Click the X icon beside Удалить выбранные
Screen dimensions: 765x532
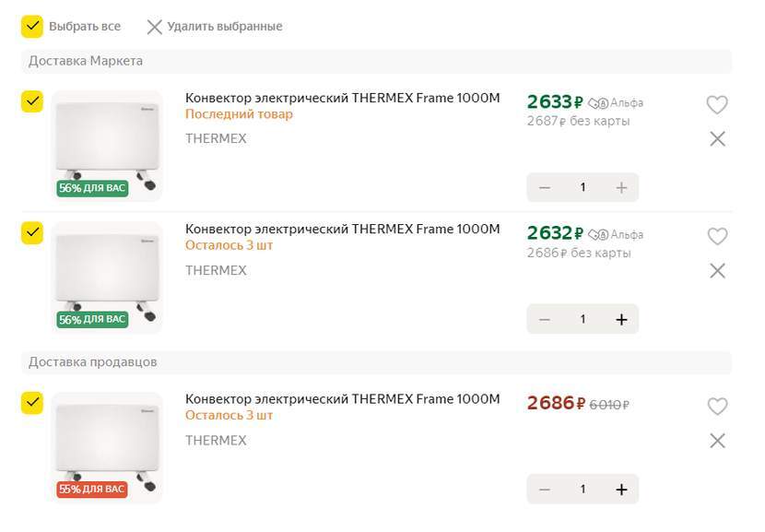point(154,27)
